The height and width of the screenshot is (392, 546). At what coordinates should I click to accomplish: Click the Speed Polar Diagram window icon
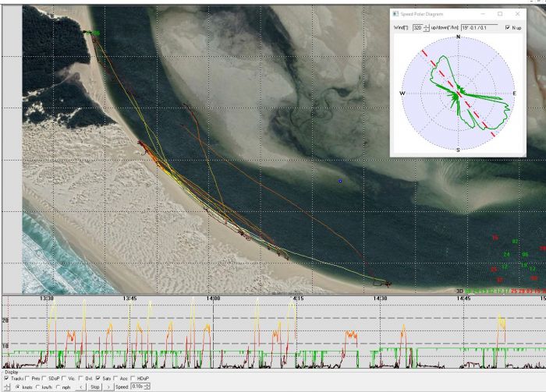[396, 14]
